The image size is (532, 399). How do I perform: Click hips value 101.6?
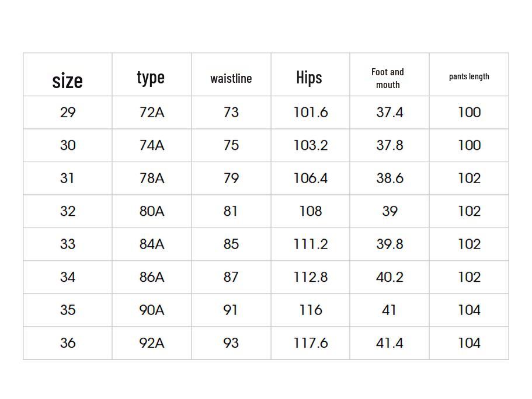coord(310,112)
